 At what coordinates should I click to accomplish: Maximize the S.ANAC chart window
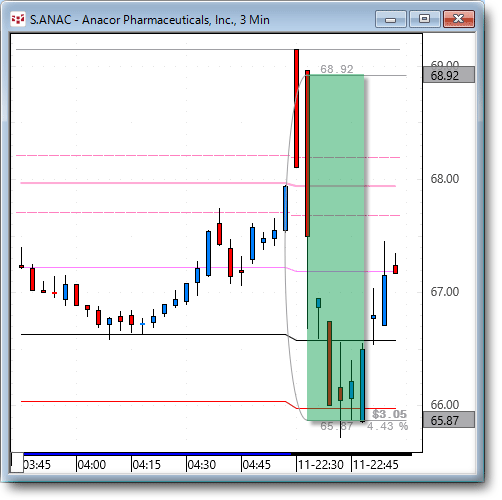[x=424, y=19]
